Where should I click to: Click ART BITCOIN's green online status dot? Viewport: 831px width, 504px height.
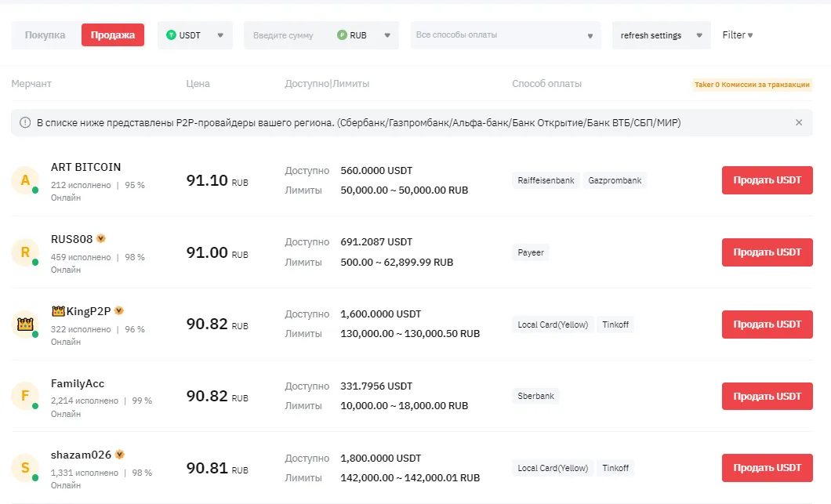tap(34, 190)
